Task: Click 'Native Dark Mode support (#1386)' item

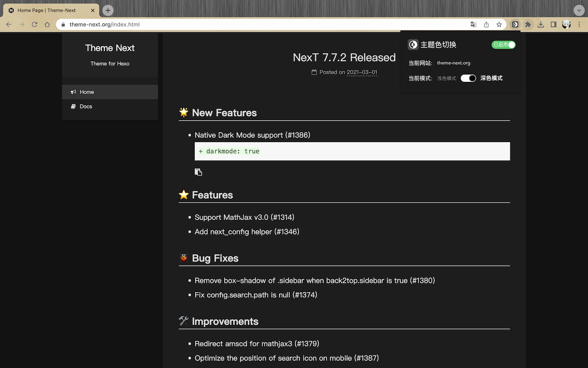Action: pyautogui.click(x=252, y=135)
